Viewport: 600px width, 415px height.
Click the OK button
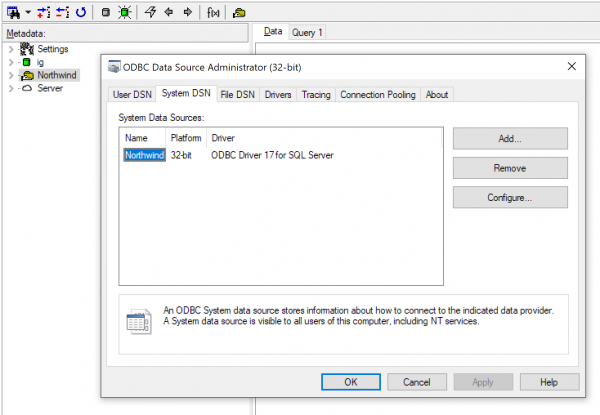point(351,382)
